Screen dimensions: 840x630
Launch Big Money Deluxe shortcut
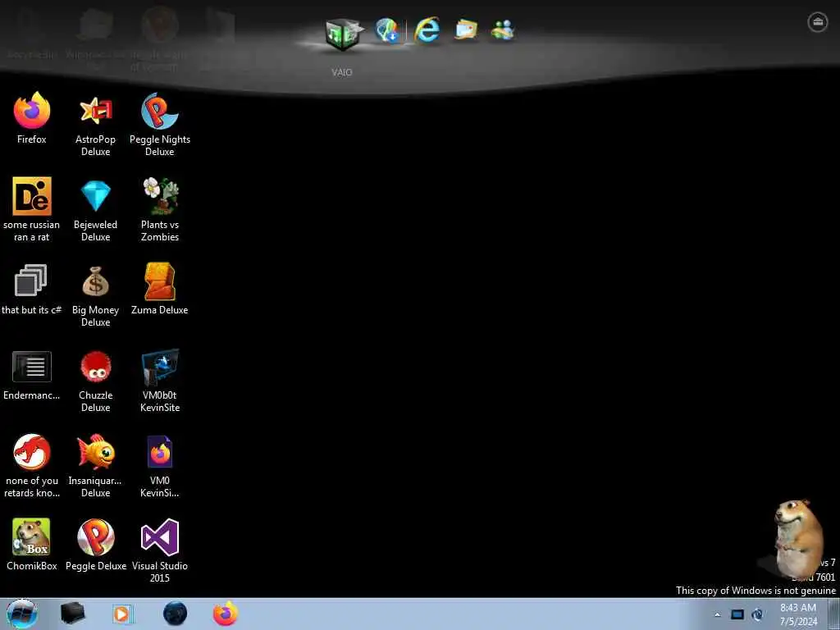tap(95, 295)
